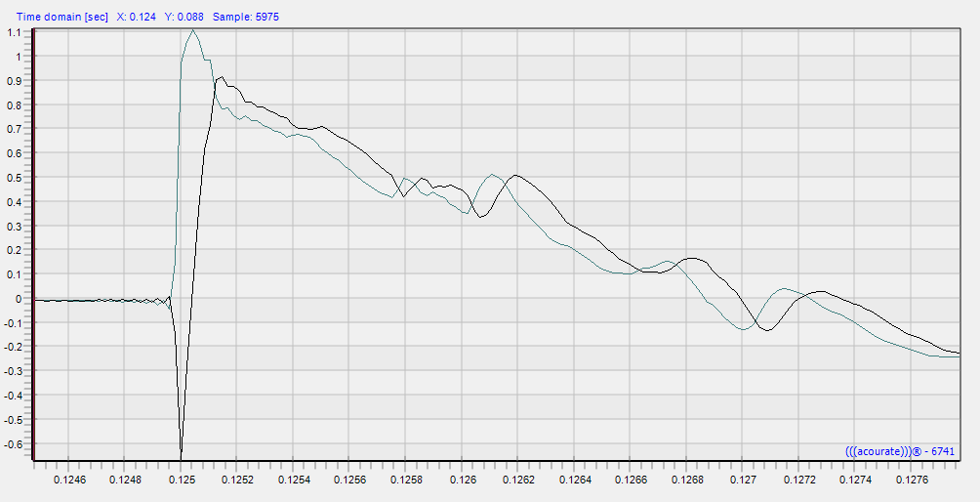Click the 0 label on amplitude axis
Viewport: 980px width, 502px height.
point(18,300)
